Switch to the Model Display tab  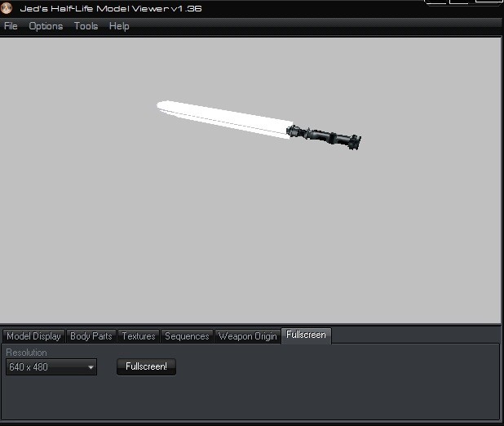33,336
